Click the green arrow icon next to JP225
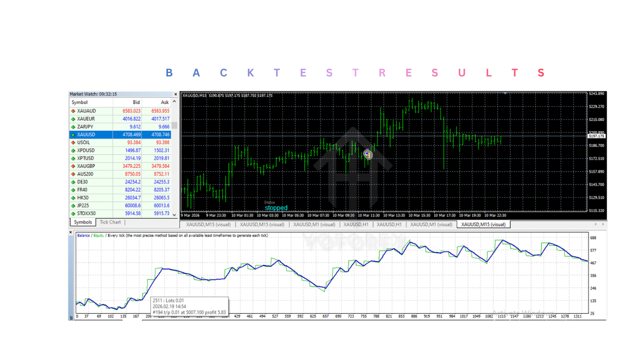644x362 pixels. (x=73, y=206)
